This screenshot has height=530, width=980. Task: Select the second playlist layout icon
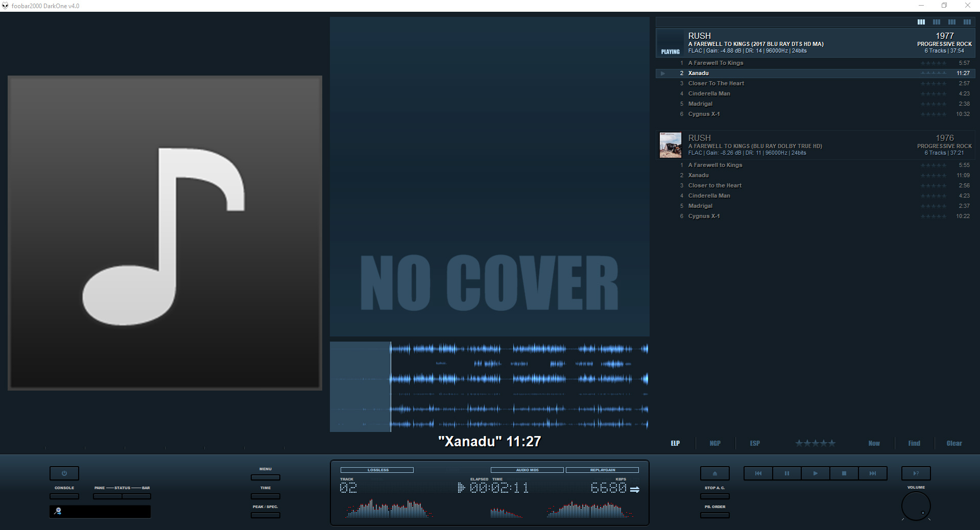(x=937, y=22)
